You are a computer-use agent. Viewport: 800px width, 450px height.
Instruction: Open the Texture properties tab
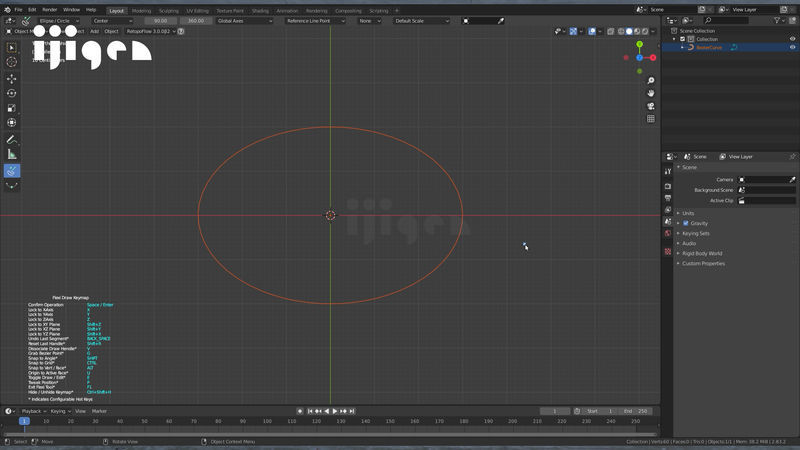coord(668,252)
